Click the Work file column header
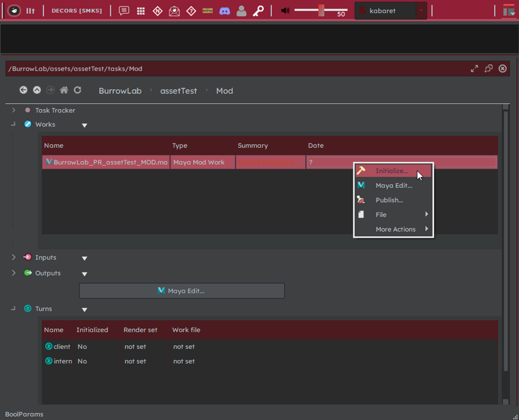Image resolution: width=519 pixels, height=420 pixels. click(186, 330)
